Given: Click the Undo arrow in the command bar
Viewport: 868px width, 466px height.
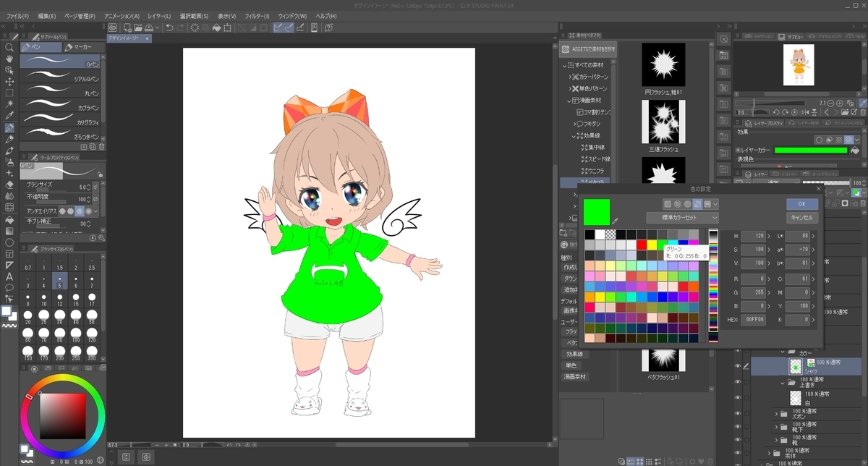Looking at the screenshot, I should [169, 27].
